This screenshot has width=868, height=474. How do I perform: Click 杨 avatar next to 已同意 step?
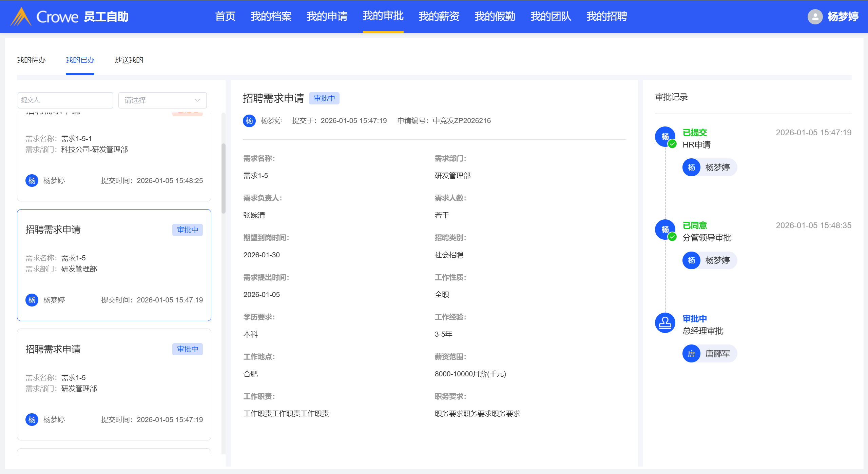pos(665,230)
